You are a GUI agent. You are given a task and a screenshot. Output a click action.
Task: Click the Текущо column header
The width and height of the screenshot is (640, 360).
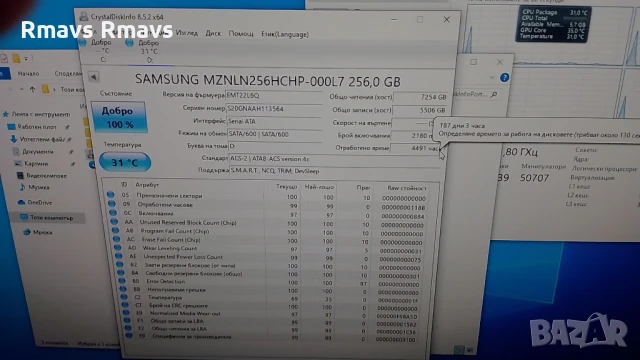coord(287,187)
